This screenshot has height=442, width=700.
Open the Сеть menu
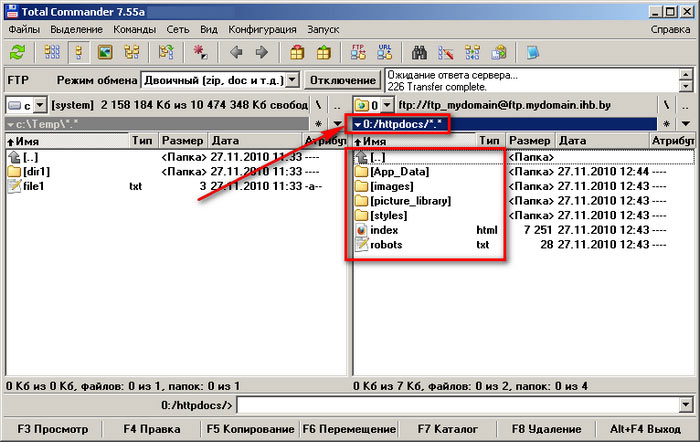(x=178, y=29)
